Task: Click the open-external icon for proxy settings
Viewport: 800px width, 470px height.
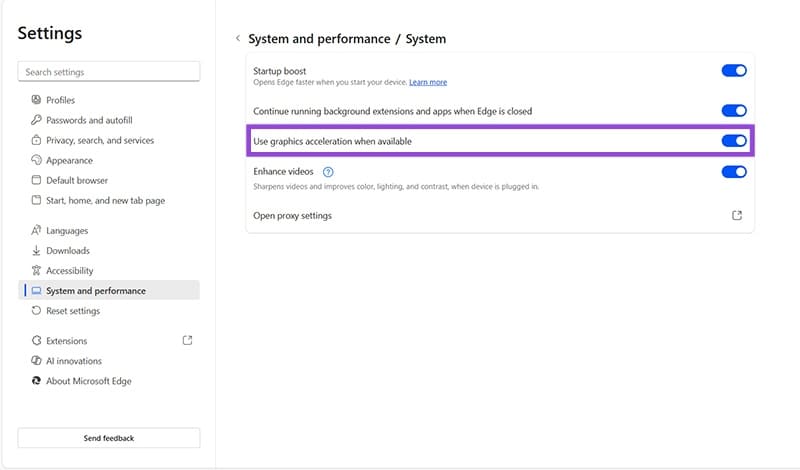Action: tap(737, 215)
